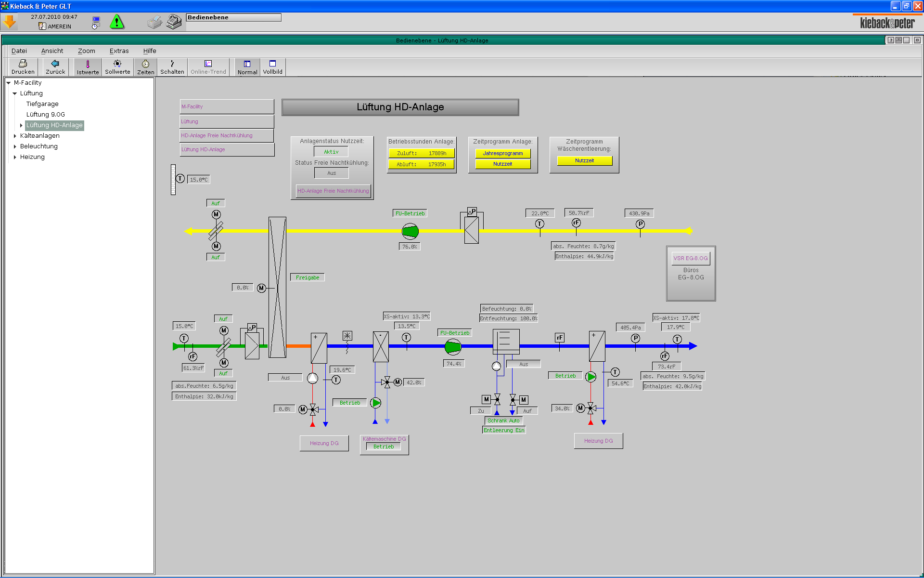
Task: Expand the Beleuchtung tree node
Action: point(15,146)
